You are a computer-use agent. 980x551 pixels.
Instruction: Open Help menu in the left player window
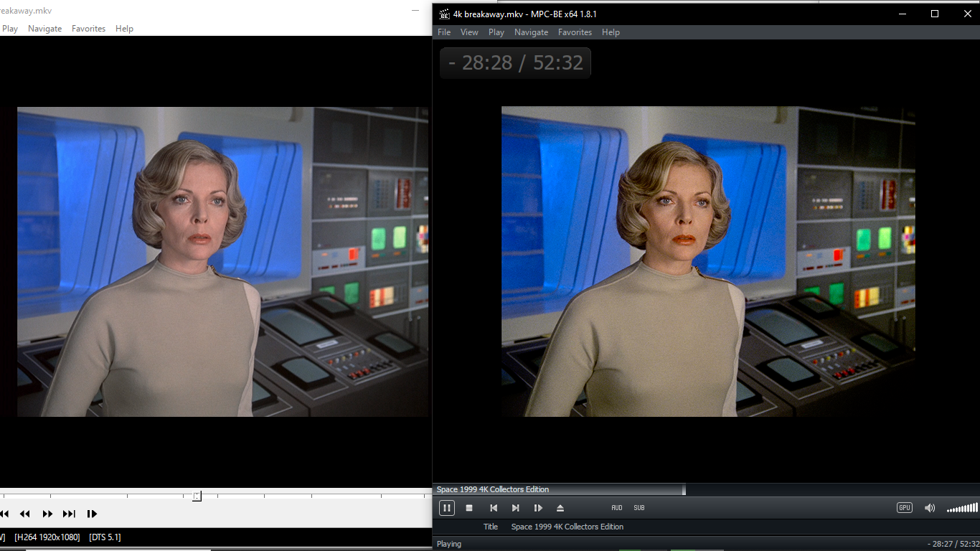click(x=124, y=29)
